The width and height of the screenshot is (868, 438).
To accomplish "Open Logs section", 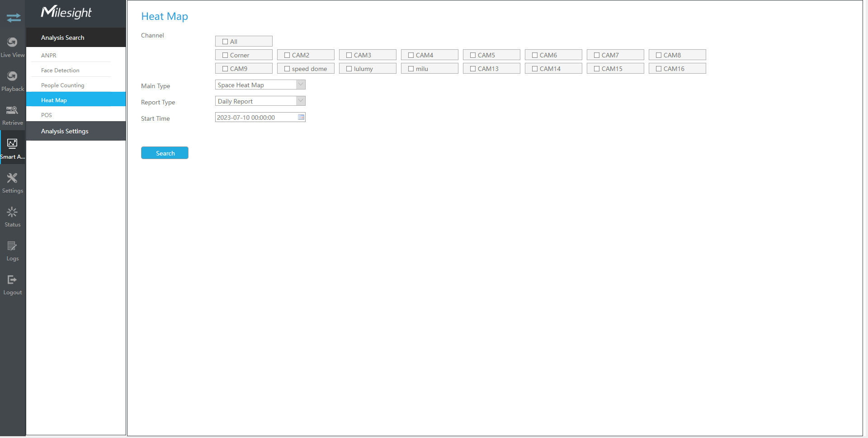I will click(x=13, y=251).
